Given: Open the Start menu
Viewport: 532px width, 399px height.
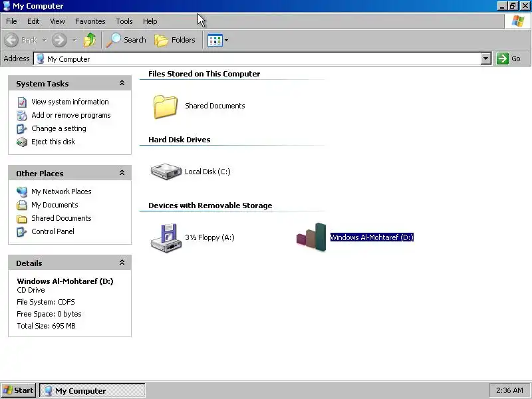Looking at the screenshot, I should (19, 390).
